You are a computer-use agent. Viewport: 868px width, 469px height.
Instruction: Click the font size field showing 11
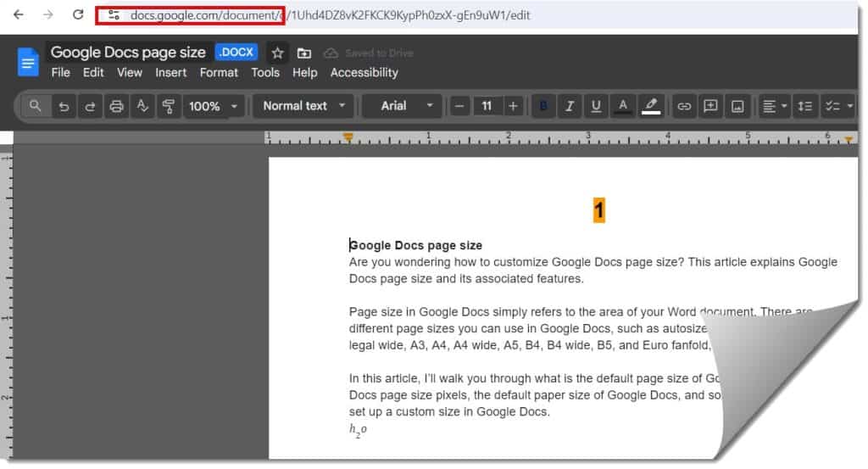pyautogui.click(x=487, y=106)
